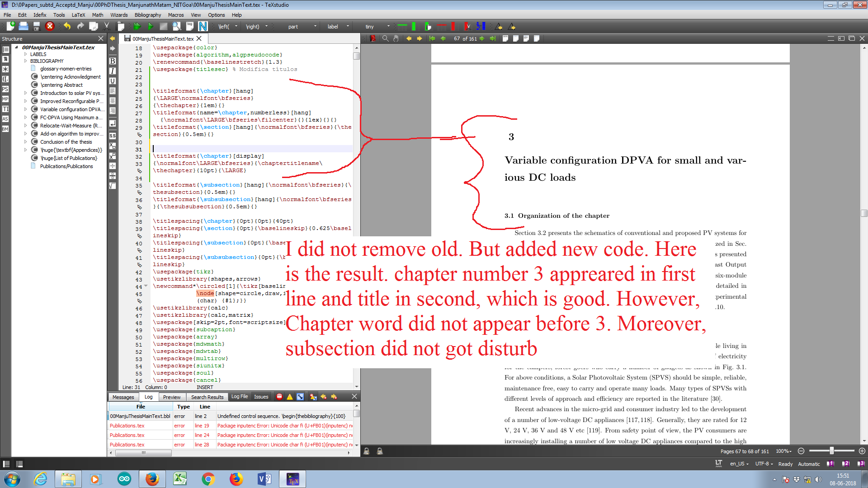Insert display math using the $$ icon
This screenshot has width=868, height=488.
tap(113, 136)
